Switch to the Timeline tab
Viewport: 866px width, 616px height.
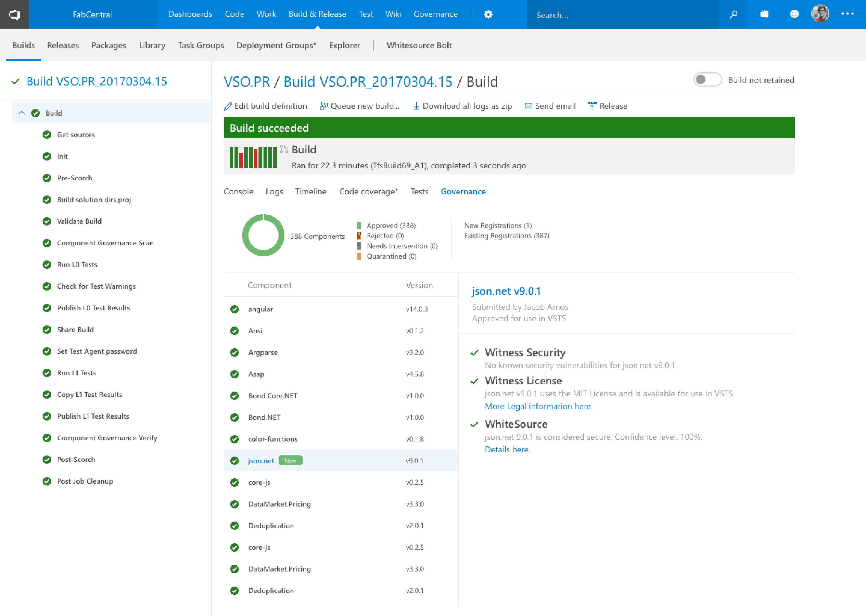click(x=311, y=191)
